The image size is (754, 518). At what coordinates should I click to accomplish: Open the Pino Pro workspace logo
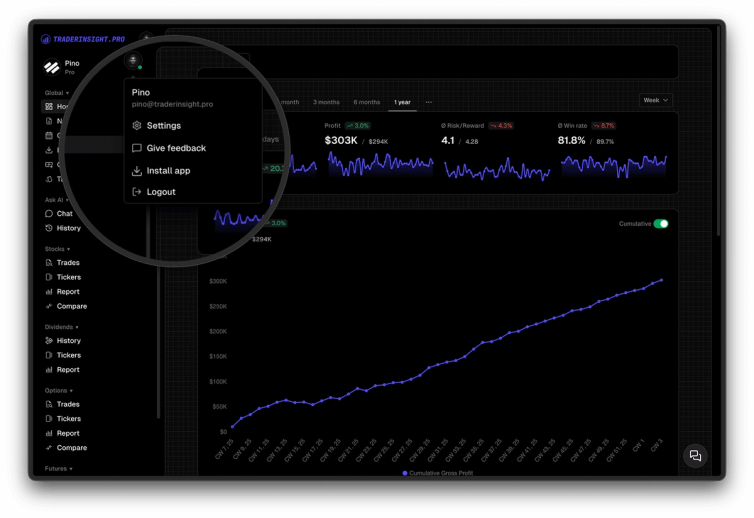[51, 67]
